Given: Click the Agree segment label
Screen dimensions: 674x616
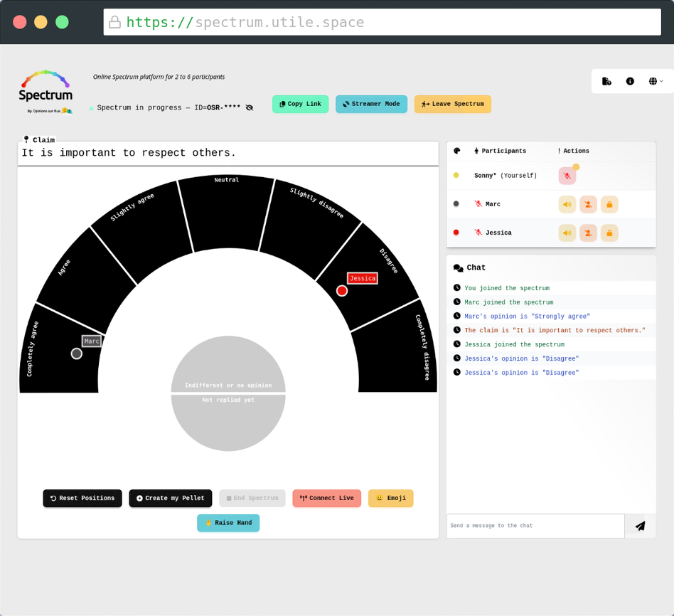Looking at the screenshot, I should click(x=64, y=267).
